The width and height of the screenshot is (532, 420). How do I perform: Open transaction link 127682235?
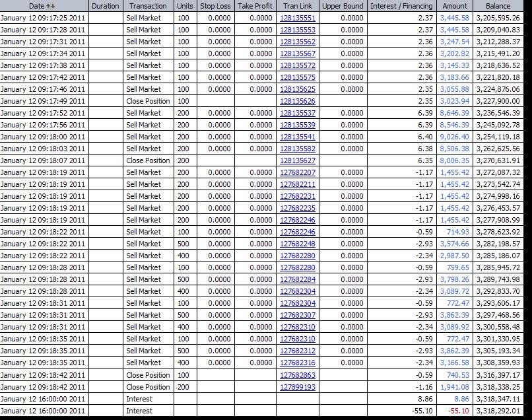298,208
